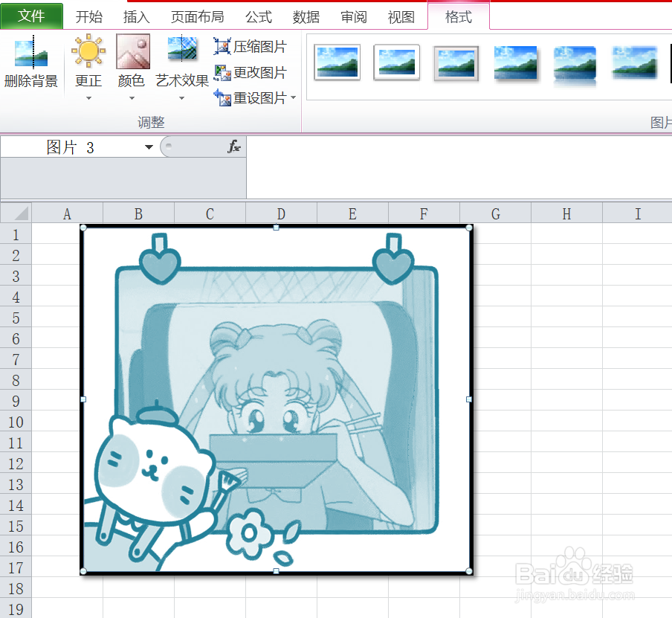Click the inserted cartoon picture
Viewport: 672px width, 618px height.
(276, 399)
